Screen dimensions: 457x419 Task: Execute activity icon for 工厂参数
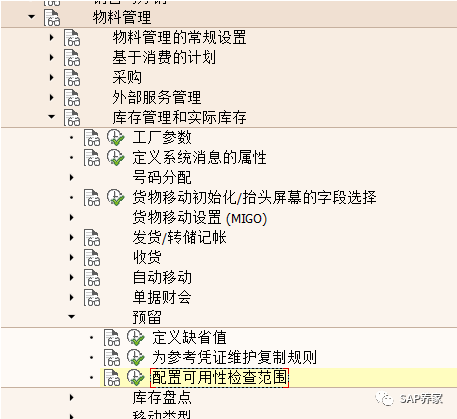[116, 138]
